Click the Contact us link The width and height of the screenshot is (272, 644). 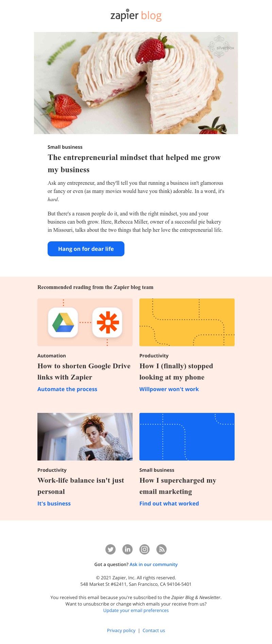[154, 630]
